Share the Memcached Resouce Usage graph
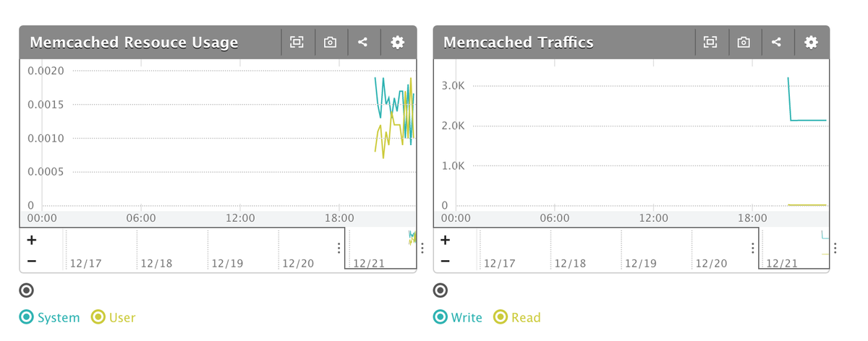Image resolution: width=868 pixels, height=341 pixels. 363,43
